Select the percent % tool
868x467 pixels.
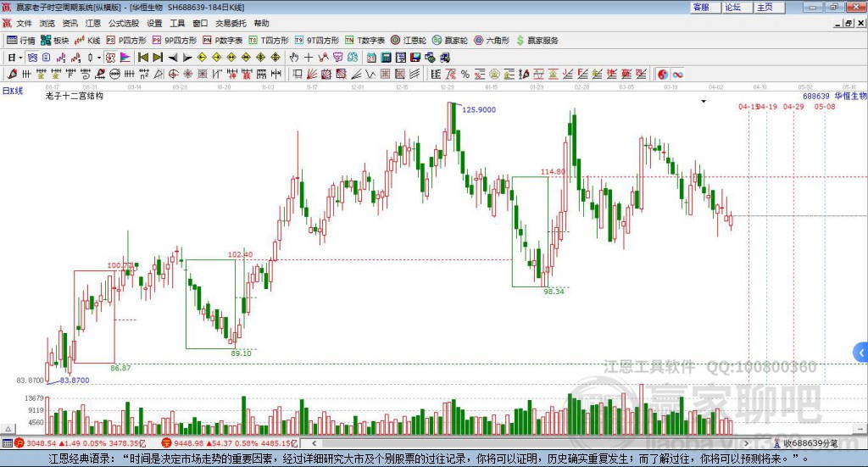465,74
